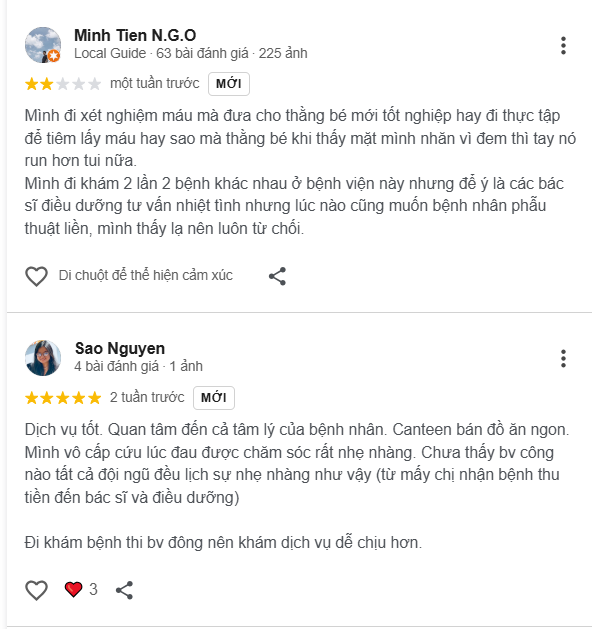
Task: Click reviewer name Sao Nguyen
Action: 120,348
